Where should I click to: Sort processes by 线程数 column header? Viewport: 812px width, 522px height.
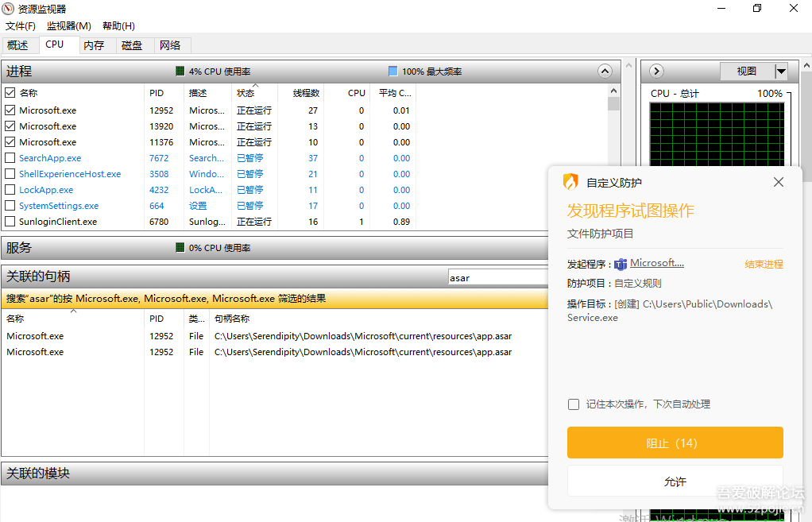301,93
